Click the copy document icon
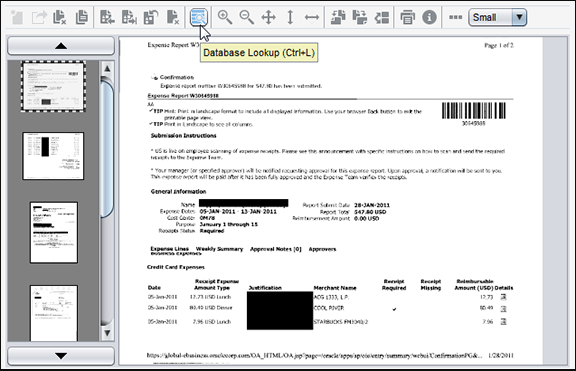The height and width of the screenshot is (371, 576). click(82, 17)
